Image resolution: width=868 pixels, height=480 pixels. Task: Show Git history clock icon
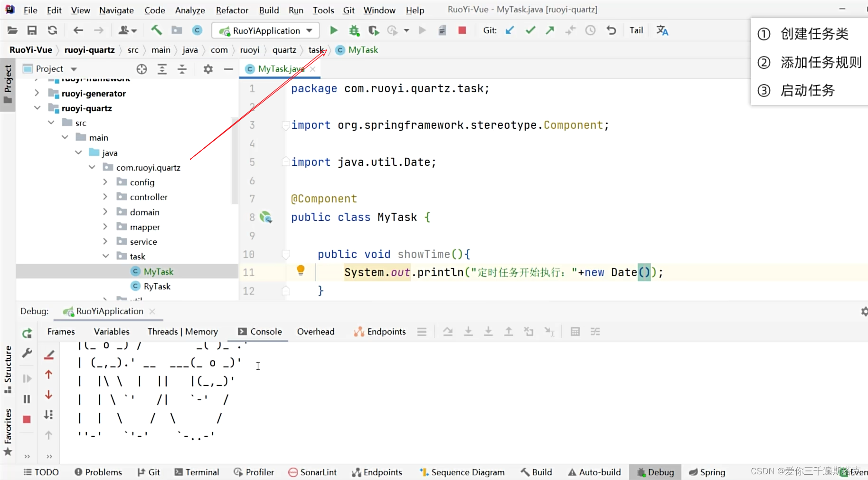pyautogui.click(x=590, y=30)
